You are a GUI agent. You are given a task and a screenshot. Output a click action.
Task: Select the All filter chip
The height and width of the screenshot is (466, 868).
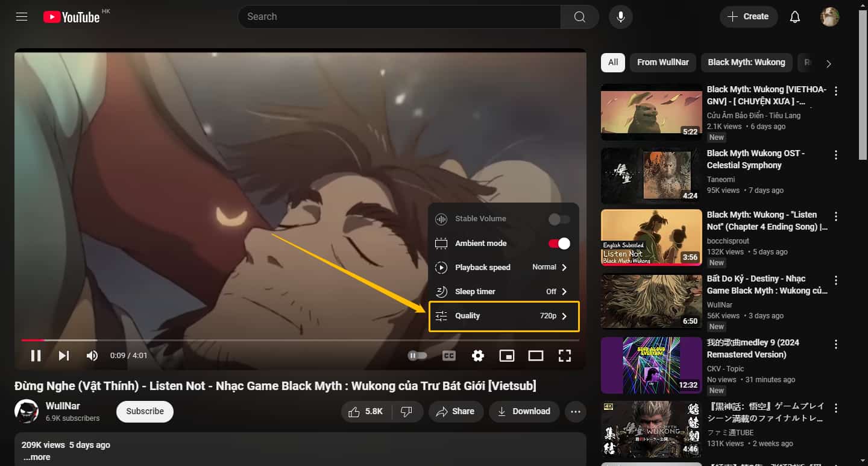pyautogui.click(x=613, y=62)
